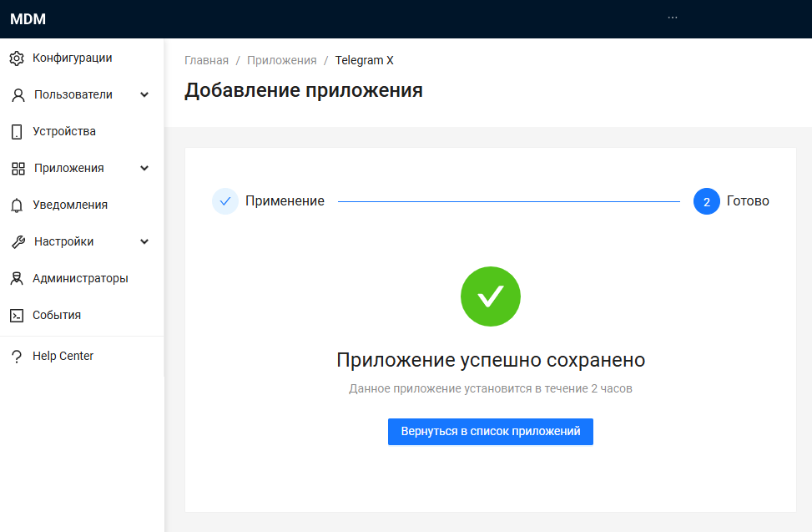Screen dimensions: 812x532
Task: Open the Уведомления menu item
Action: pyautogui.click(x=70, y=205)
